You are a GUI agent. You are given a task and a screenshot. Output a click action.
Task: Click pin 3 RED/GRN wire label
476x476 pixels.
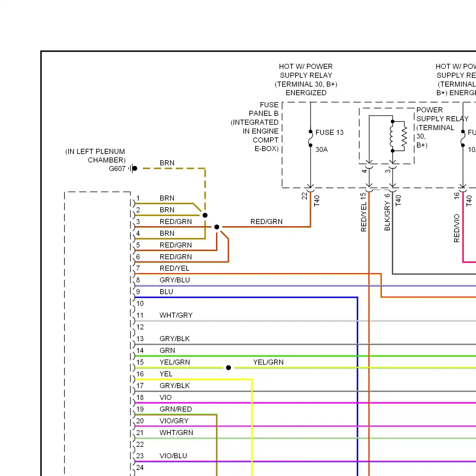[176, 221]
